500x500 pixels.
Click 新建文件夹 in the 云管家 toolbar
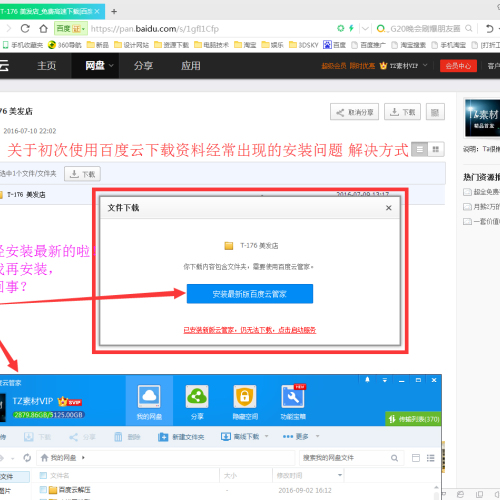[181, 437]
